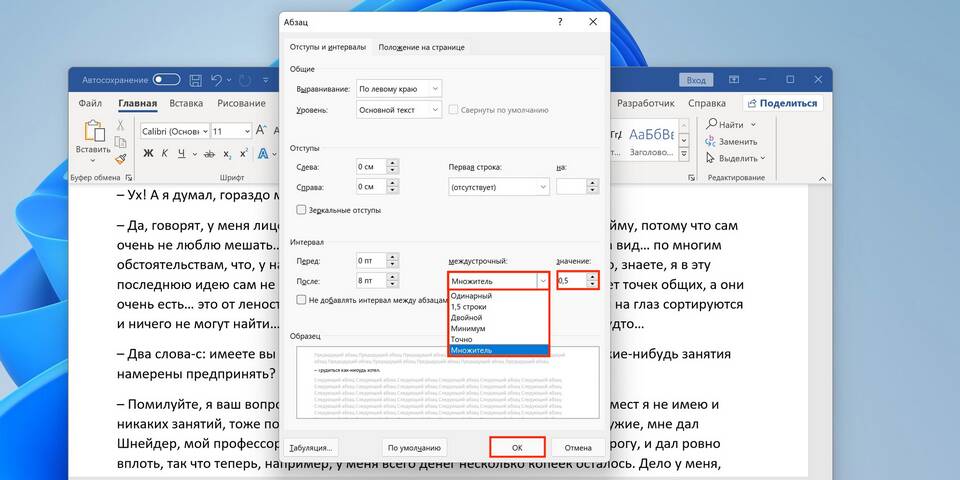Check Не добавлять интервал между абзацами

coord(302,300)
